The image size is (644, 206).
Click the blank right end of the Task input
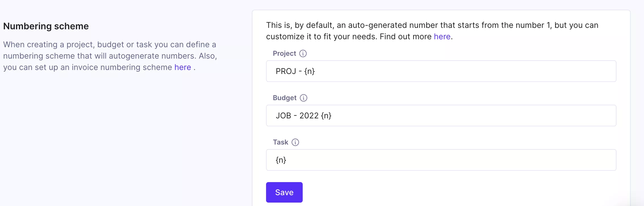(x=511, y=160)
